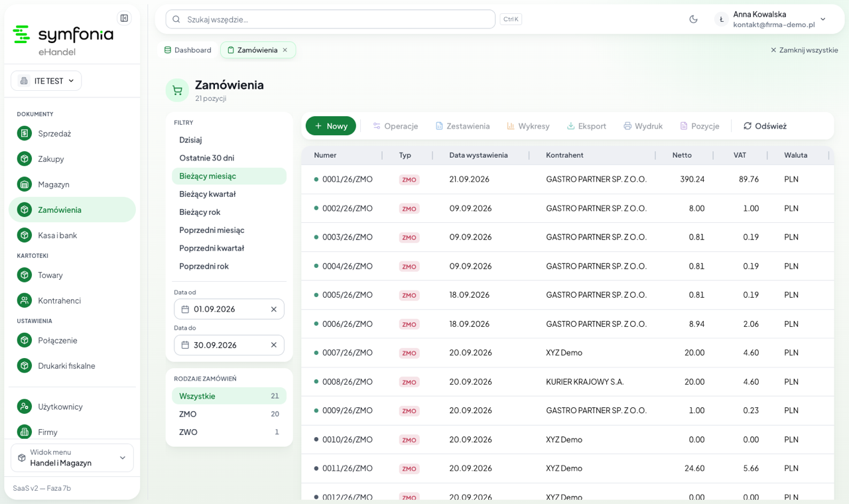The width and height of the screenshot is (849, 504).
Task: Open Sprzedaż sidebar icon
Action: coord(25,133)
